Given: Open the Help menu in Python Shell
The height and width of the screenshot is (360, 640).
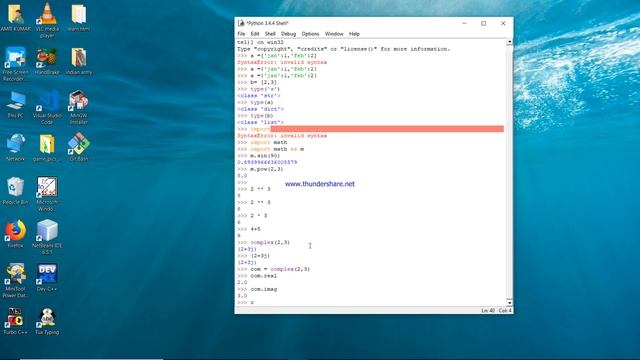Looking at the screenshot, I should click(354, 34).
